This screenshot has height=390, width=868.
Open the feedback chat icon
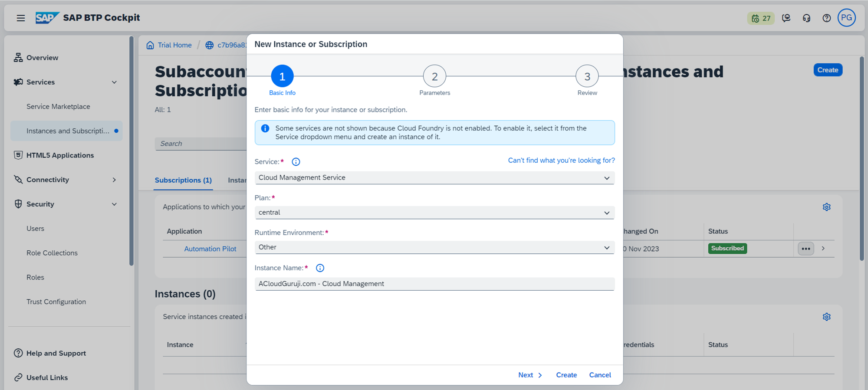click(x=786, y=18)
